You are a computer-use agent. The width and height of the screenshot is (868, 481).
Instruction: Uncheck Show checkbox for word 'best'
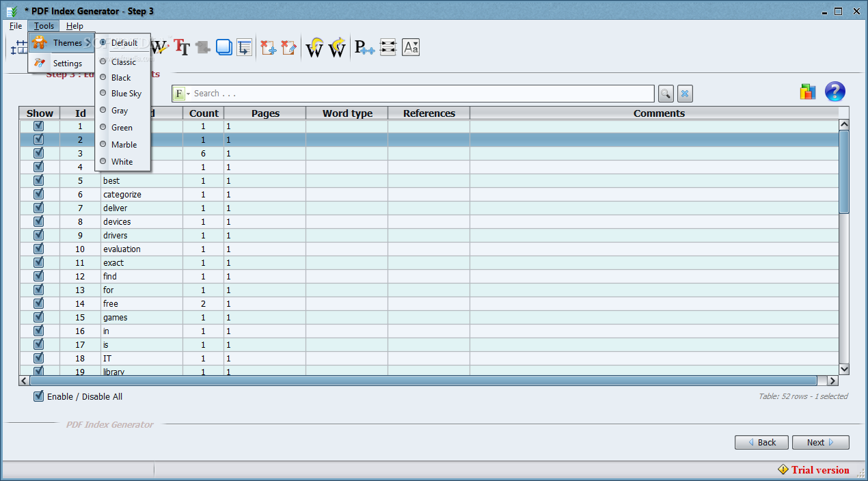39,180
